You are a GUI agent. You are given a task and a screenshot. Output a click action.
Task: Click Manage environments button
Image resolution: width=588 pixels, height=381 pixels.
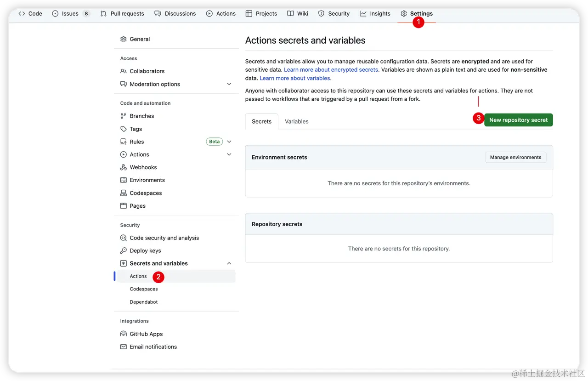515,157
